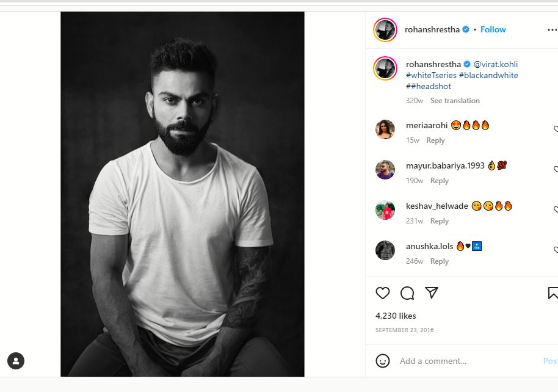View the 4,230 likes list
Image resolution: width=558 pixels, height=392 pixels.
point(396,316)
